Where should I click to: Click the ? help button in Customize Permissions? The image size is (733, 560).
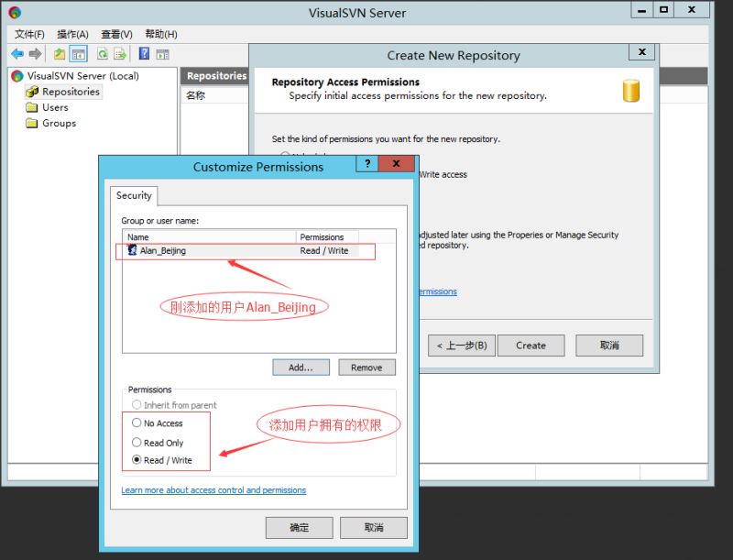367,164
